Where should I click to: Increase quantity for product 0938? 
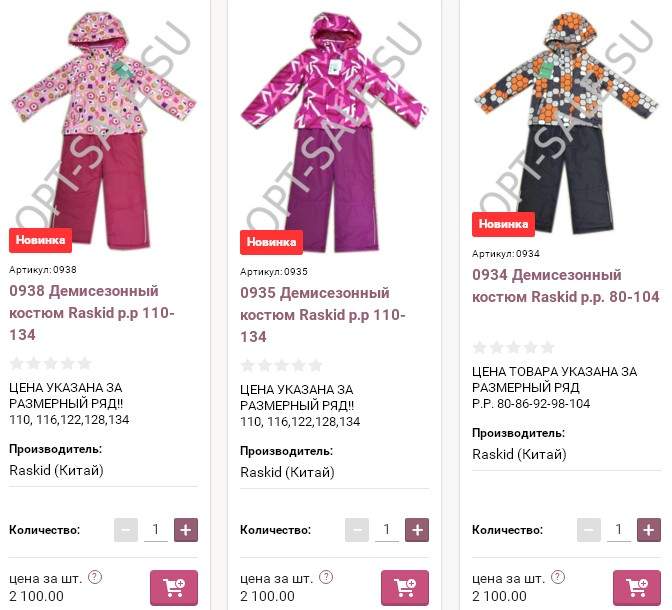[186, 530]
